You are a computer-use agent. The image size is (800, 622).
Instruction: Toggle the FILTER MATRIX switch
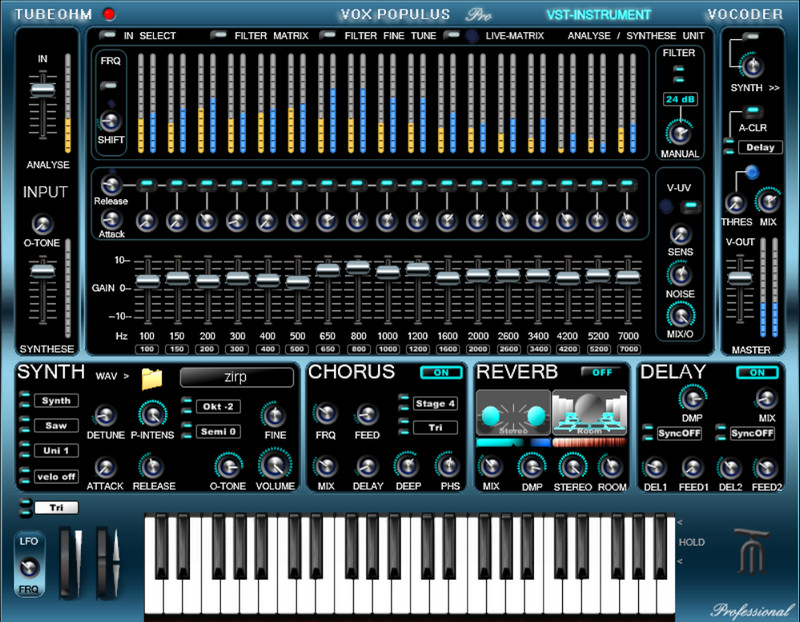[218, 35]
